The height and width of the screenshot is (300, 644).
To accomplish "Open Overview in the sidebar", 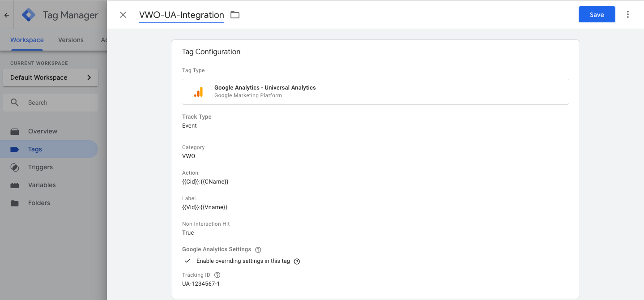I will (x=49, y=131).
